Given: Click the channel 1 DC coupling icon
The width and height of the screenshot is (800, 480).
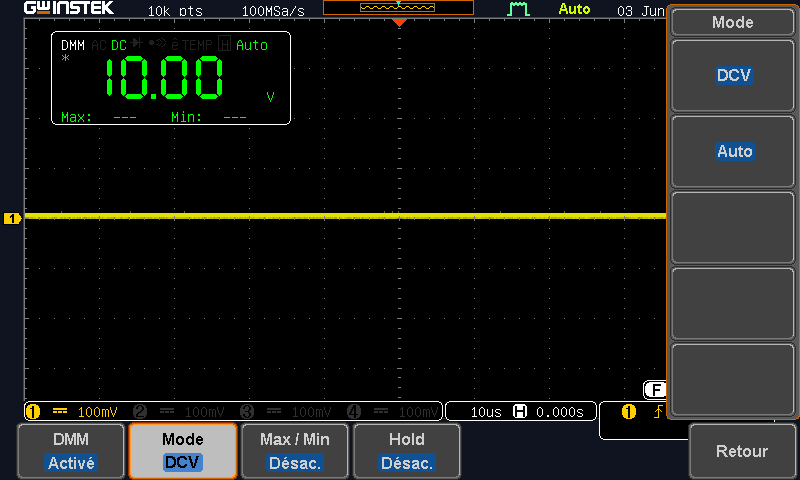Looking at the screenshot, I should [x=60, y=411].
